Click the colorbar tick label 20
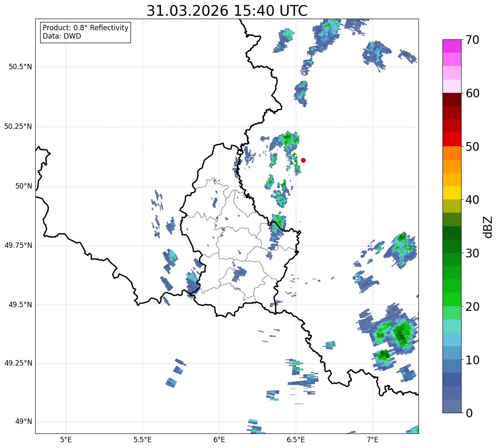 tap(472, 307)
